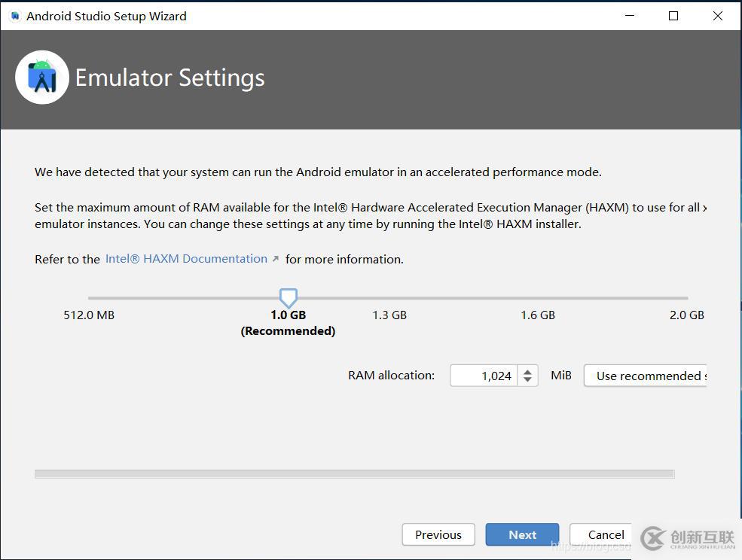Set slider to the 512.0 MB mark
The height and width of the screenshot is (560, 742).
point(89,298)
